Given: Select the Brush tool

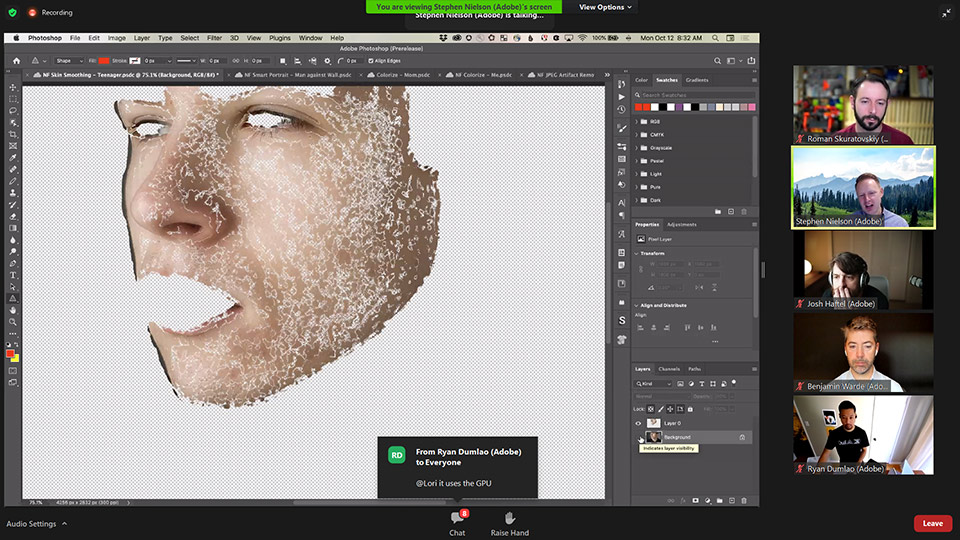Looking at the screenshot, I should pos(13,181).
